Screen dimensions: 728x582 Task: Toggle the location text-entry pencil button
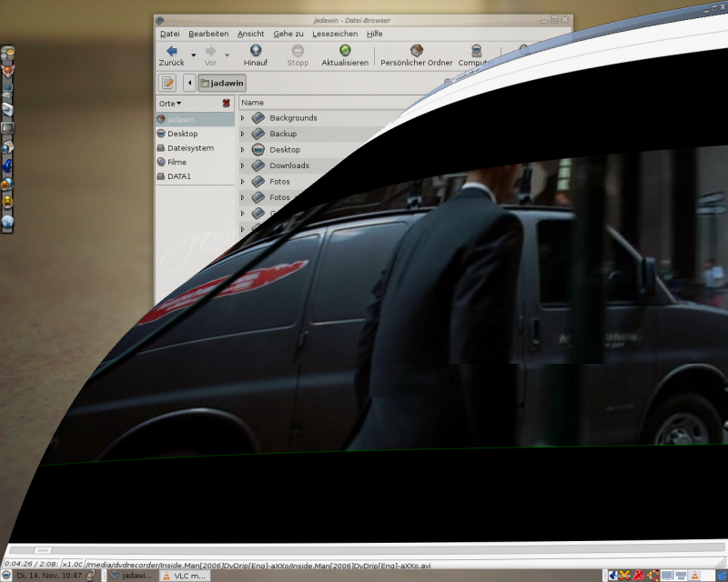(167, 83)
